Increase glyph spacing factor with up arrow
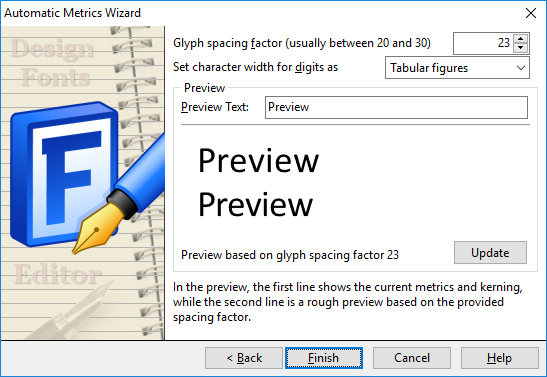The image size is (547, 377). (521, 39)
